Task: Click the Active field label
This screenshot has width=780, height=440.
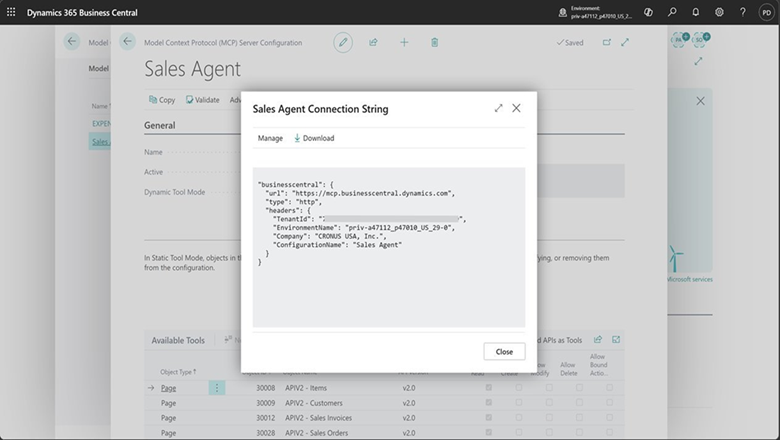Action: [x=153, y=172]
